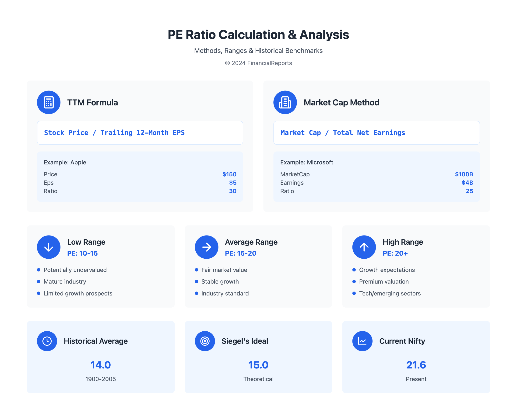
Task: Select the PE: 10-15 range label
Action: 83,253
